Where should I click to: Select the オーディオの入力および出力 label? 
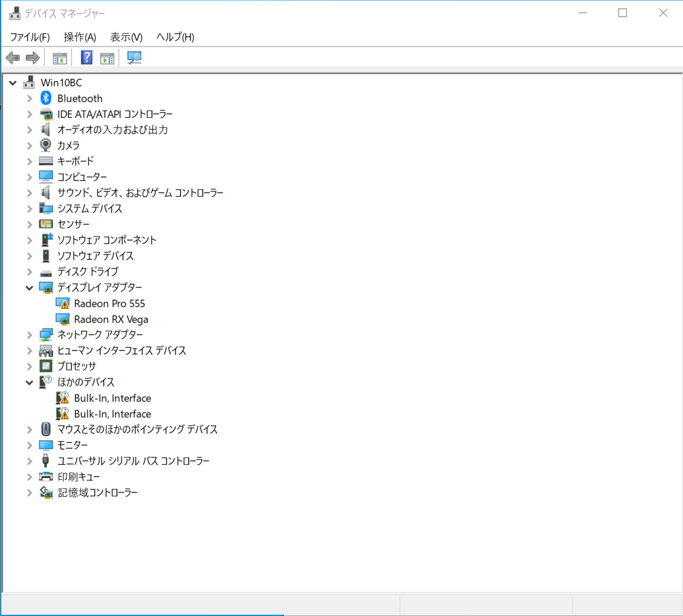tap(113, 130)
